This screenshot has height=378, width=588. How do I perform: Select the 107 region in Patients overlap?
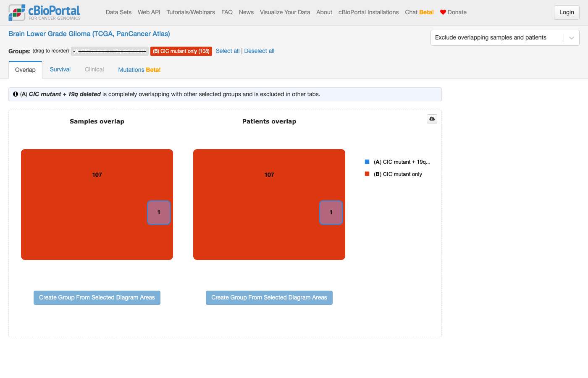269,175
